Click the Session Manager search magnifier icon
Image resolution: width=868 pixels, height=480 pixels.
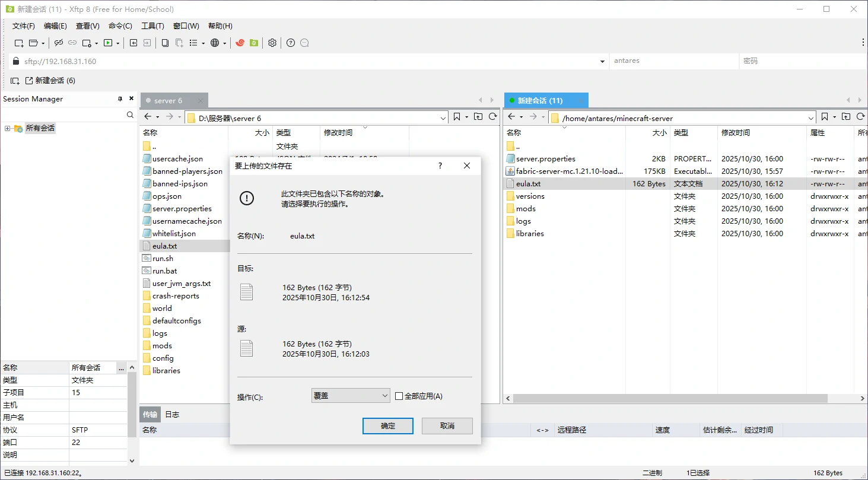(131, 115)
